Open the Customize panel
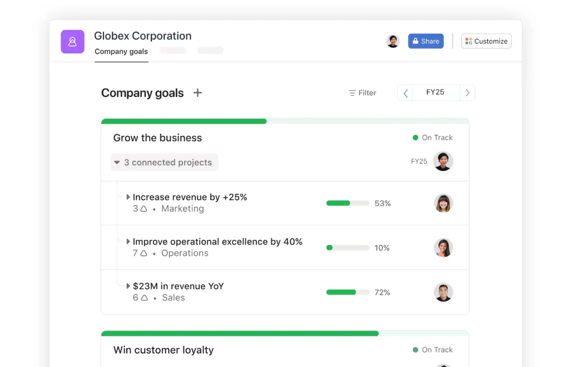 click(486, 41)
